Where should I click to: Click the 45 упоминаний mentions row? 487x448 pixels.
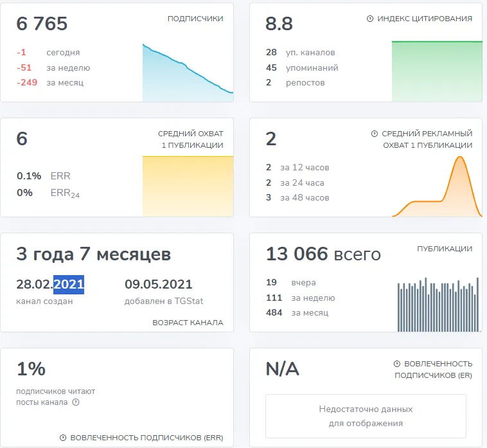[302, 67]
